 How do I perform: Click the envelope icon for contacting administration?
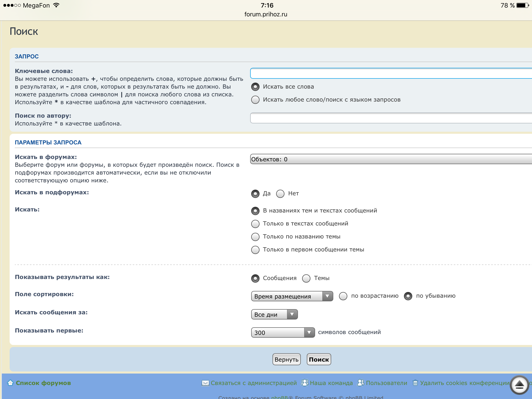pos(205,383)
